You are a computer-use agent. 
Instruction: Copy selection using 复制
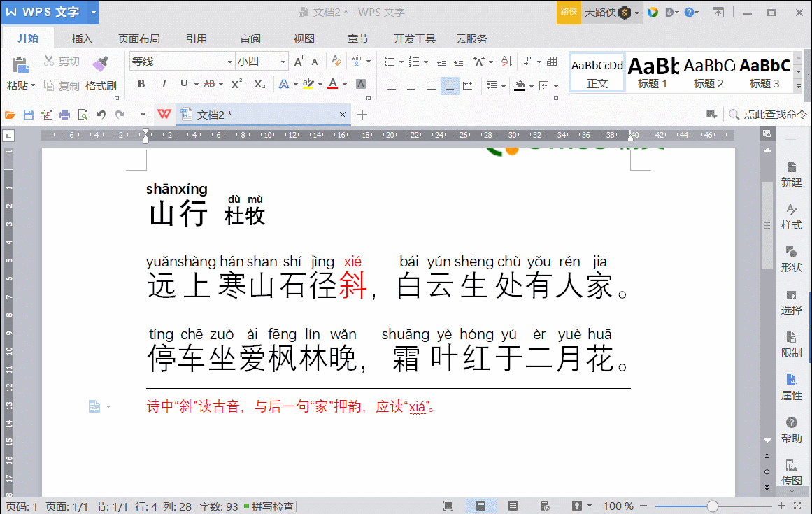pyautogui.click(x=62, y=85)
